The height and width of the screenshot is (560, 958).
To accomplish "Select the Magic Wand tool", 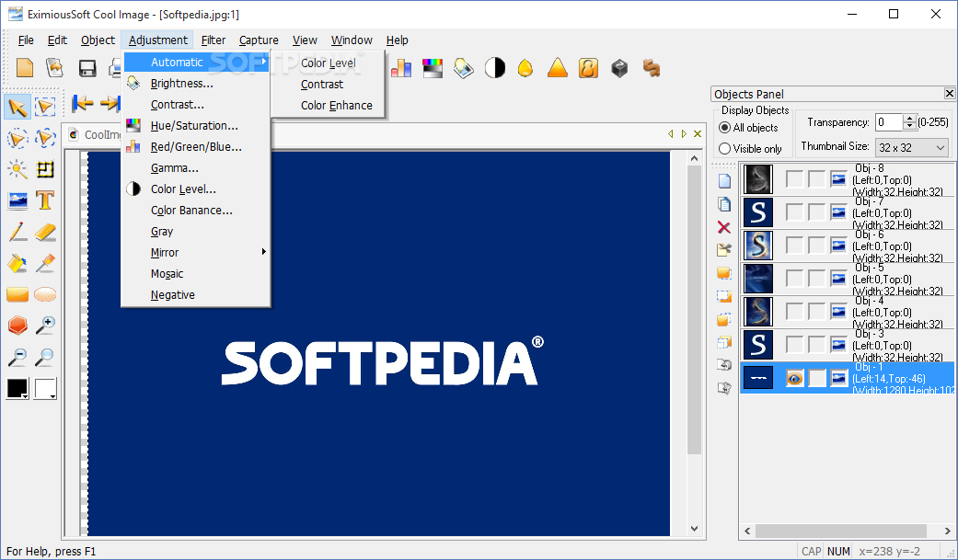I will pyautogui.click(x=17, y=169).
